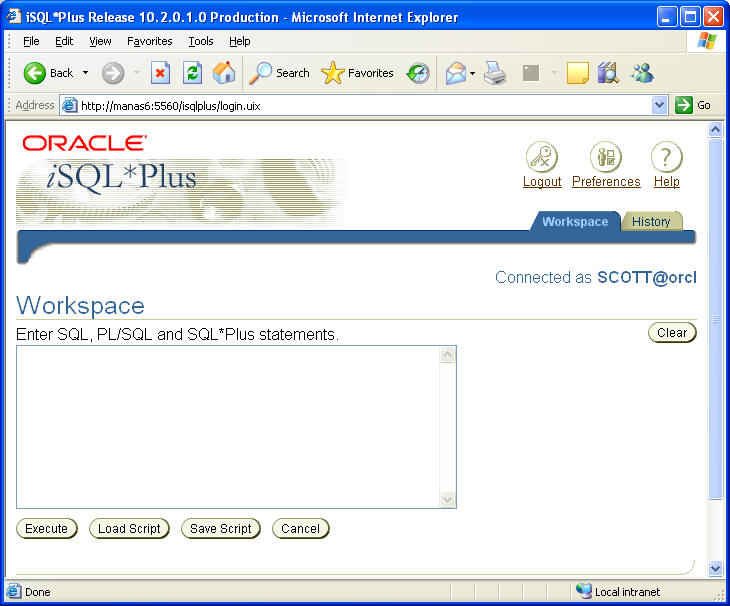Click the Cancel button
This screenshot has height=606, width=730.
click(300, 529)
